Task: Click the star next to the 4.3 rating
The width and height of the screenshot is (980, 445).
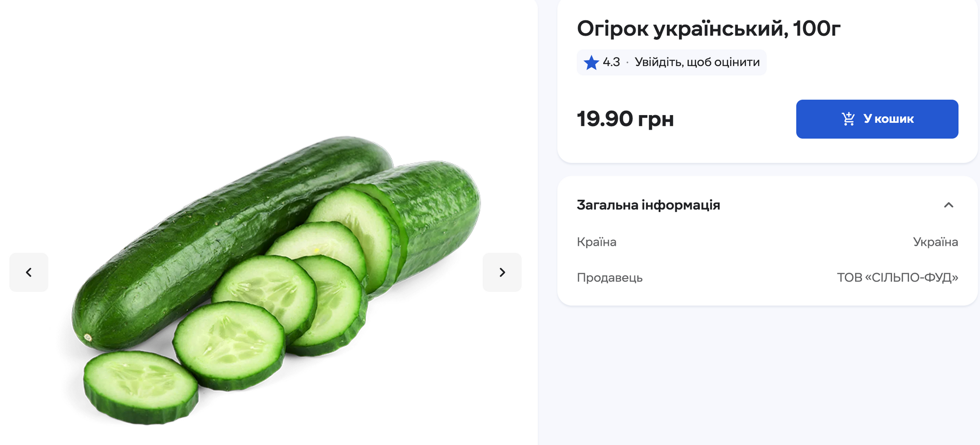Action: point(591,62)
